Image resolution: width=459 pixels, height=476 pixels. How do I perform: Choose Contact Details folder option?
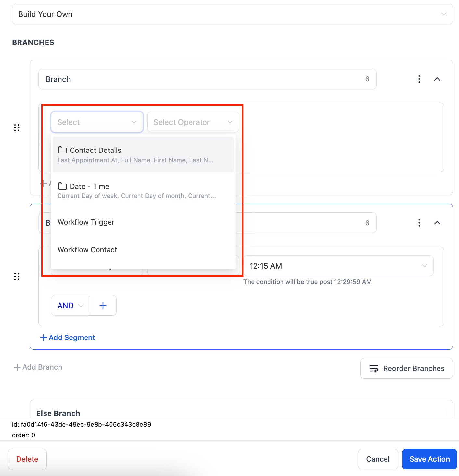point(143,154)
